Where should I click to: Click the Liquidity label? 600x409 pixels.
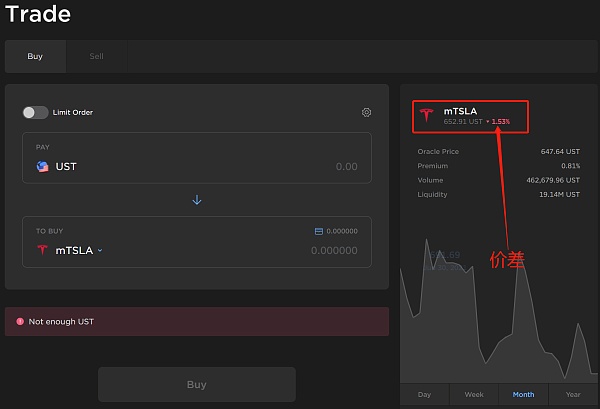point(432,194)
